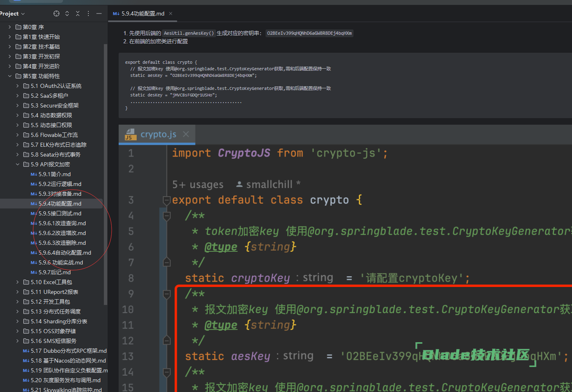This screenshot has height=392, width=572.
Task: Expand the 第3章 开发初探 folder
Action: [x=9, y=56]
